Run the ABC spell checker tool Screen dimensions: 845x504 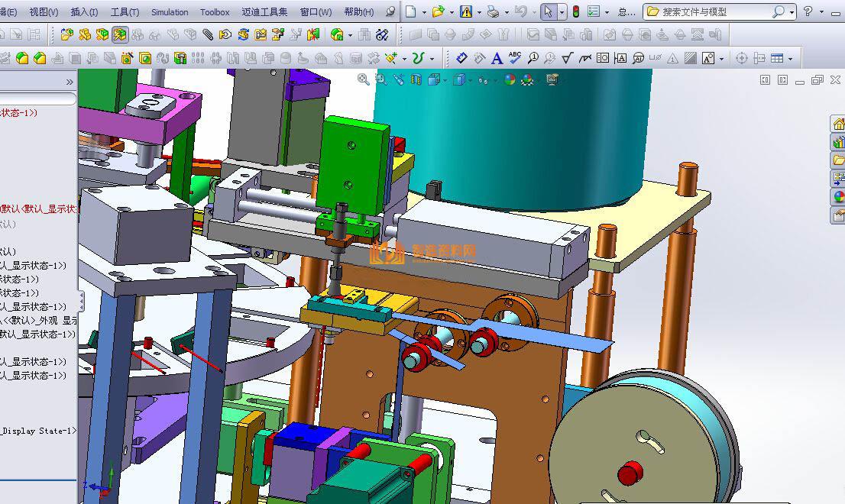point(515,58)
